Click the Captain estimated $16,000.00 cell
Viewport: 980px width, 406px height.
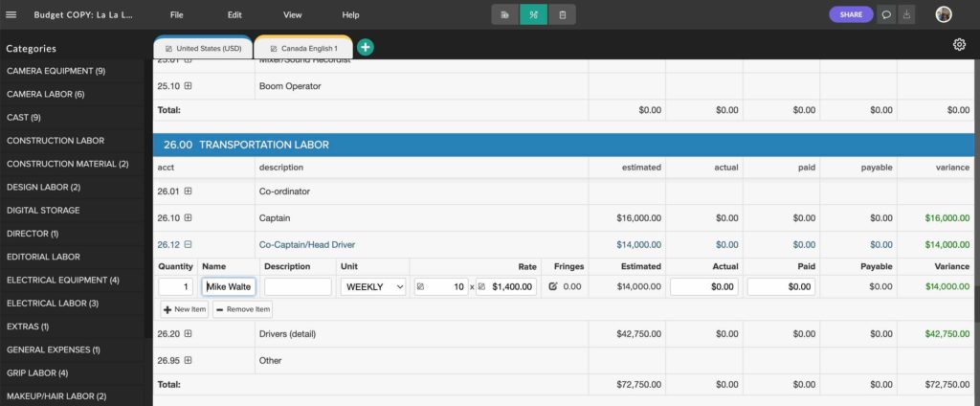pyautogui.click(x=626, y=217)
